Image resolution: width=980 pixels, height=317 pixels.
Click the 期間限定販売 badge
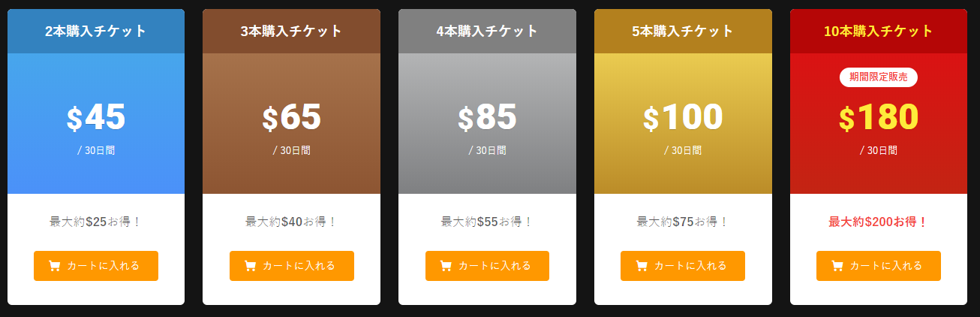tap(879, 77)
